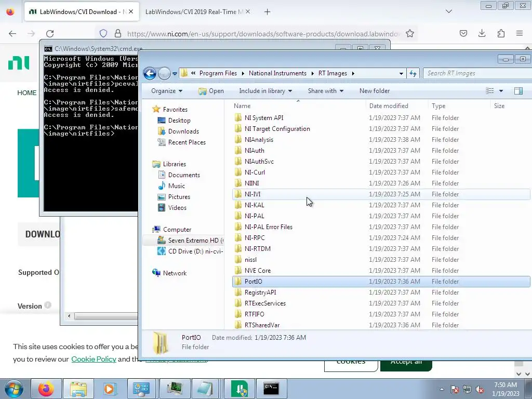Select Downloads in navigation pane
This screenshot has width=532, height=399.
click(x=183, y=131)
